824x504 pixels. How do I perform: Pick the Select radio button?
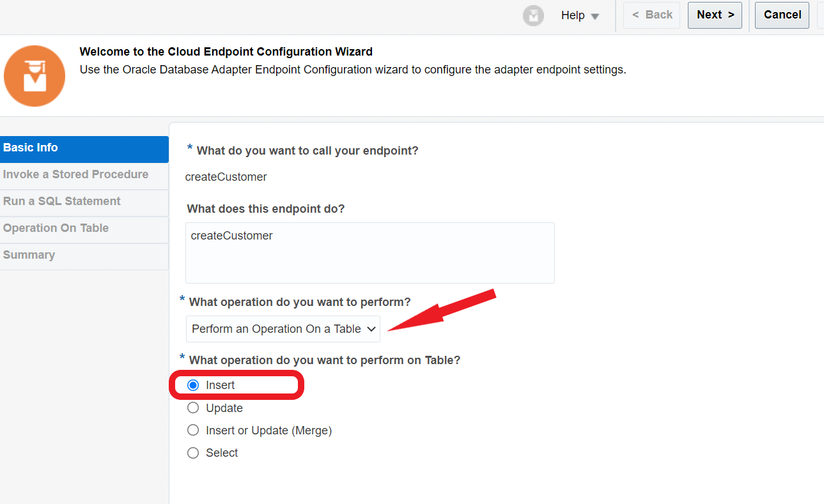pos(193,453)
